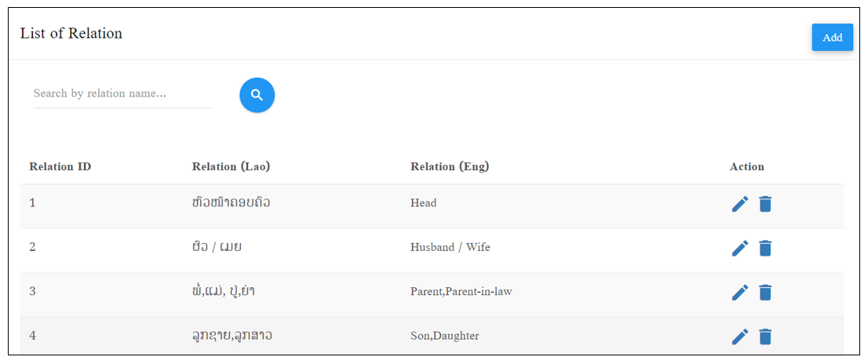Click the blue search magnifier button
Viewport: 868px width, 364px height.
click(257, 95)
